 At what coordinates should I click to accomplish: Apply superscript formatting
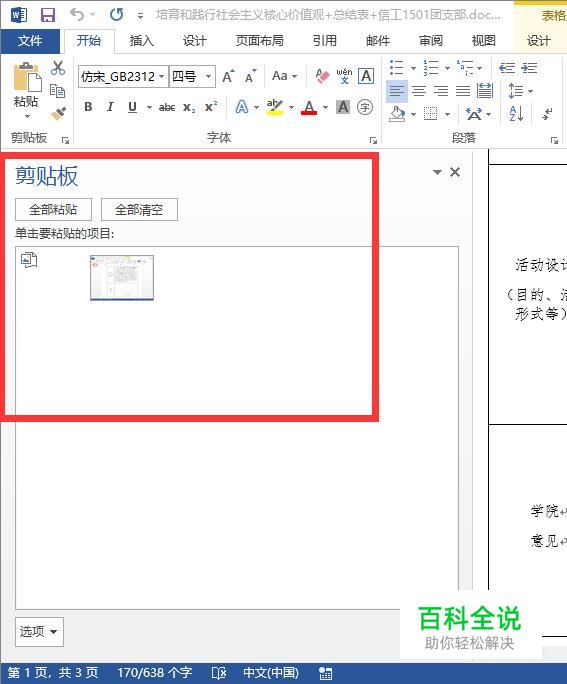211,106
